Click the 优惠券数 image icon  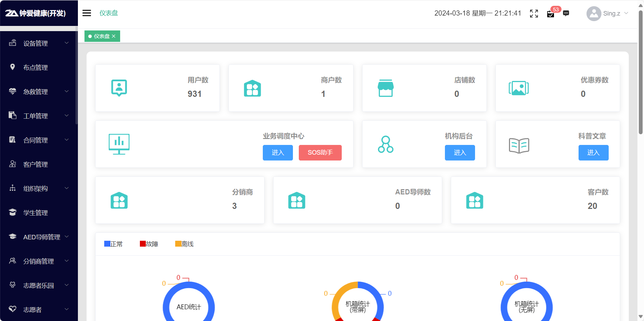(x=519, y=88)
